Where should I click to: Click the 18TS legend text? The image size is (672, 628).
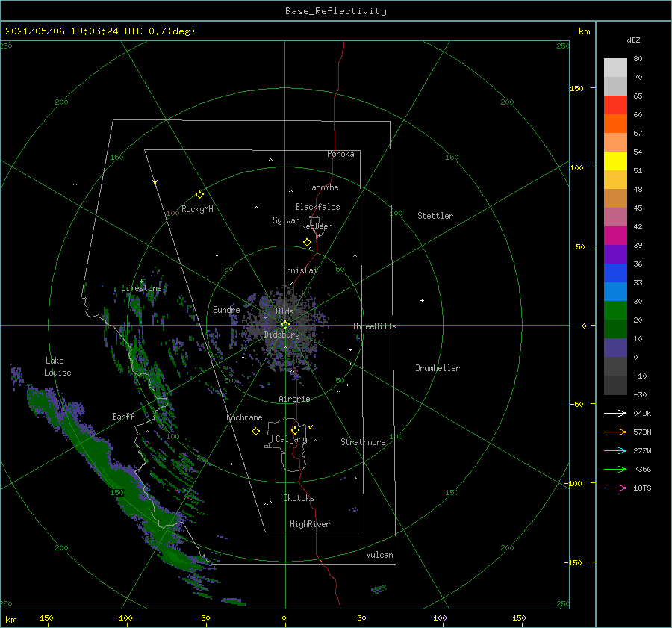[642, 488]
